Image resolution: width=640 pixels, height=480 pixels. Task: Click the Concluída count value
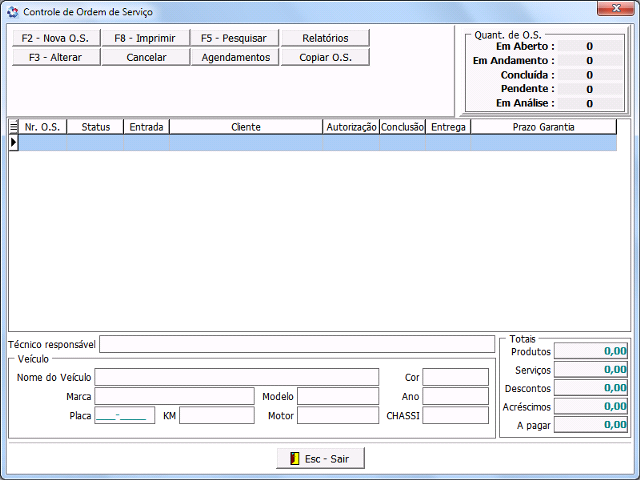(590, 75)
